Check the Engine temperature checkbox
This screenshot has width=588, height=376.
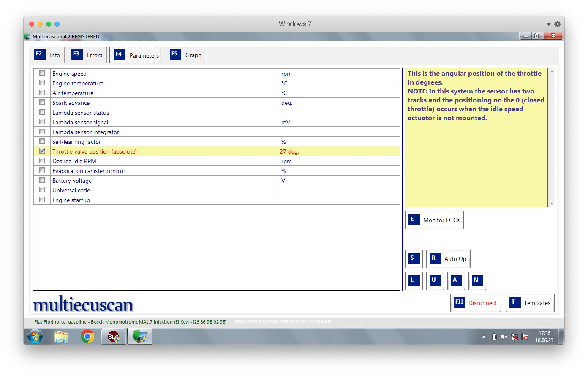[x=42, y=83]
